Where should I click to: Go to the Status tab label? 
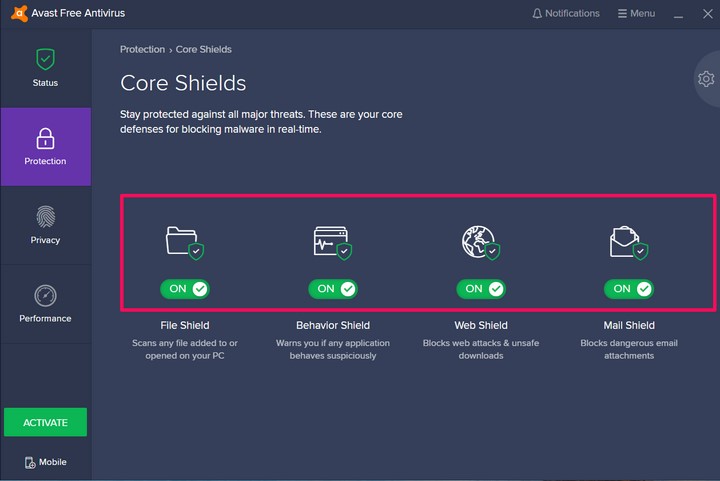click(x=45, y=83)
